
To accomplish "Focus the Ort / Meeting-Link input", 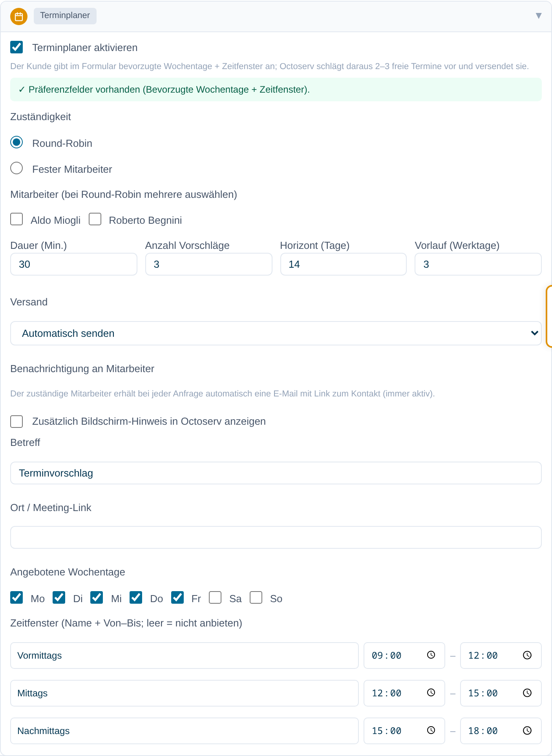I will tap(276, 537).
